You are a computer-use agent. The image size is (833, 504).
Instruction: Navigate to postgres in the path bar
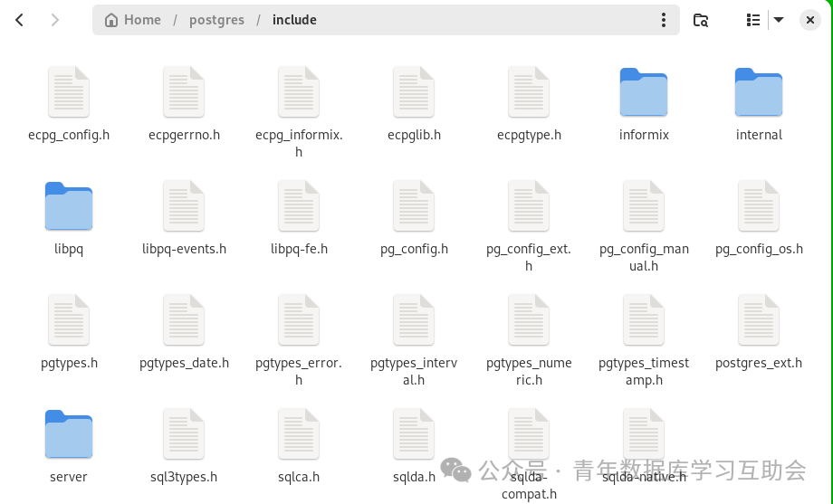(x=216, y=20)
